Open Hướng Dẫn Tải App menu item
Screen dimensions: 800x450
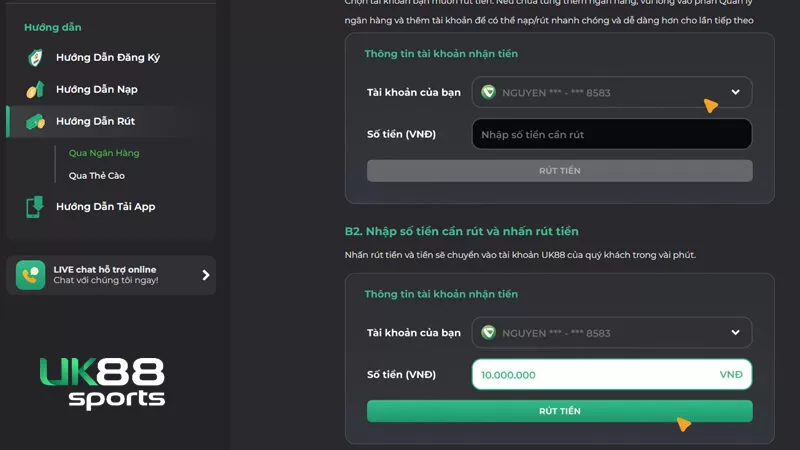tap(105, 207)
